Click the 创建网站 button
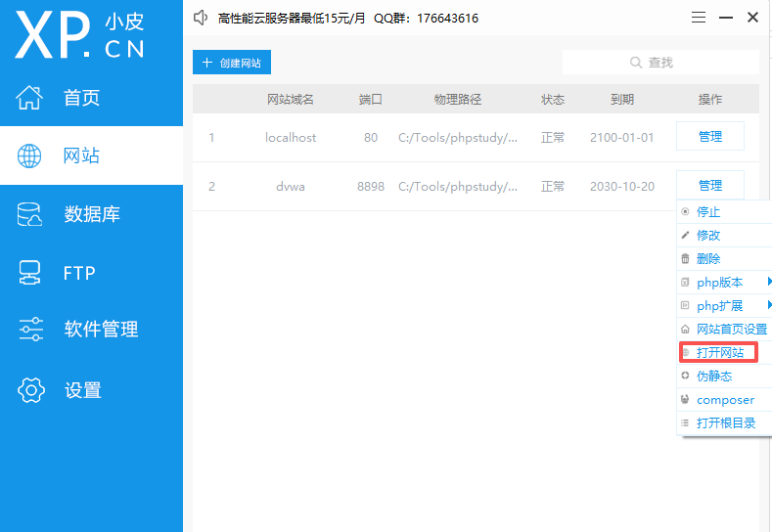This screenshot has height=532, width=772. point(231,63)
